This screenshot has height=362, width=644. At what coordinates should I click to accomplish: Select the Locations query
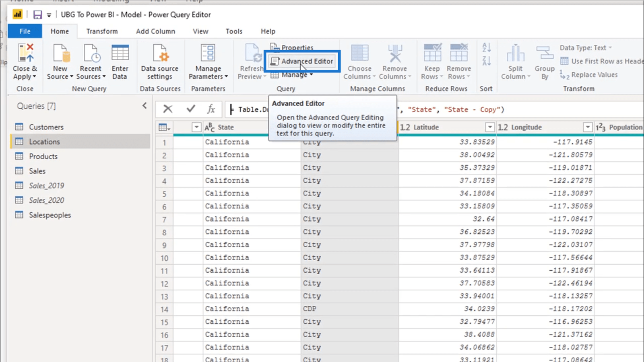pos(80,142)
